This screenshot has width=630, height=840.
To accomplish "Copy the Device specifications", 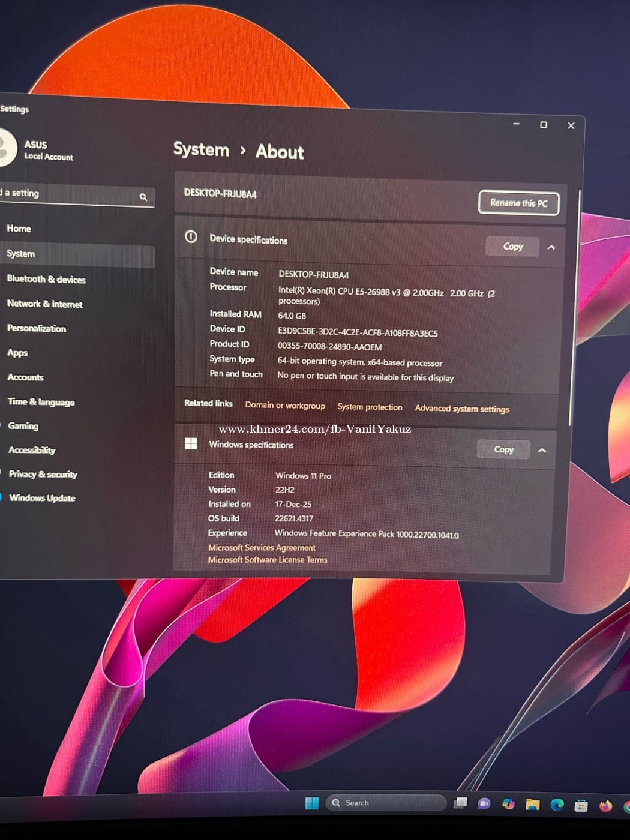I will pyautogui.click(x=512, y=247).
